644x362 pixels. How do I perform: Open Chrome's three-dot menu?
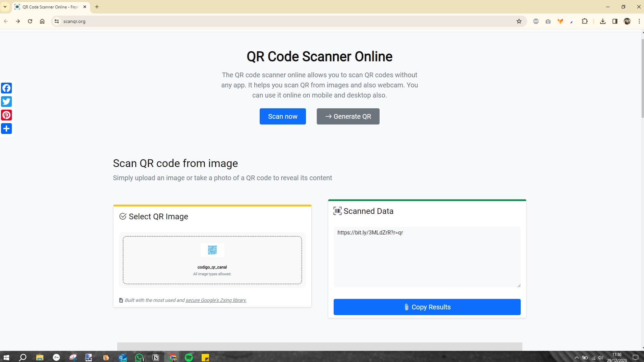point(638,21)
